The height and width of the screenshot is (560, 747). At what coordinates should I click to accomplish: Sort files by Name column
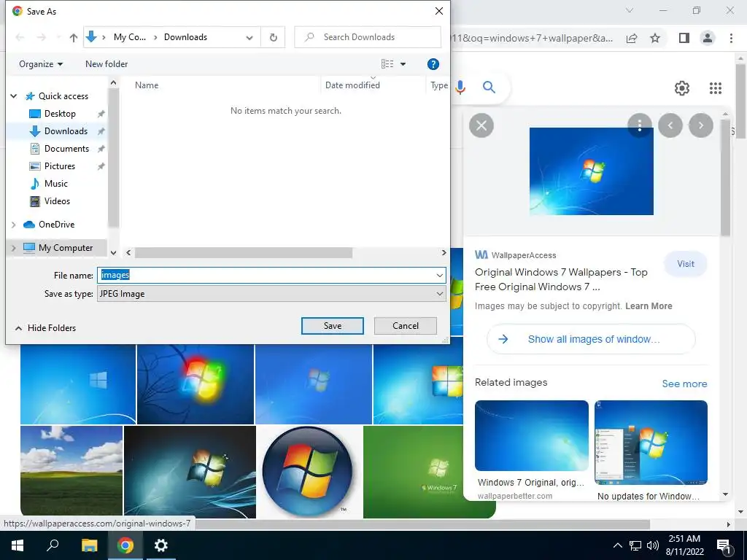tap(146, 85)
